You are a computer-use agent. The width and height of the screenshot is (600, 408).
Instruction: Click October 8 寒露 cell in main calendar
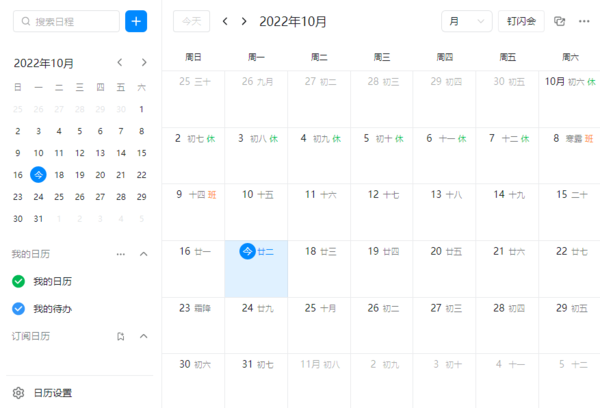click(x=569, y=155)
